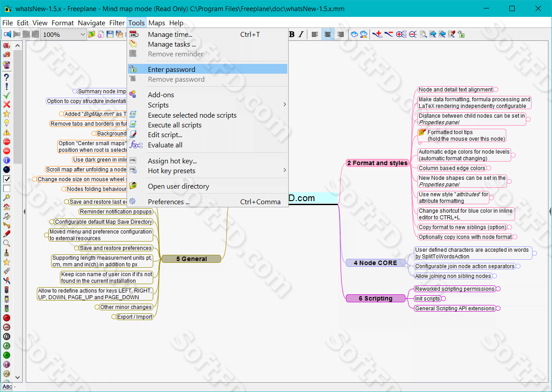Unfold 'Configurable default Map Save Directory' circle
Viewport: 552px width, 392px height.
[52, 222]
